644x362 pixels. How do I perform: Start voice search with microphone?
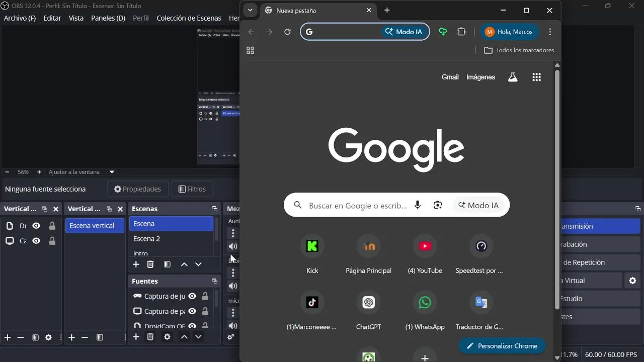[417, 205]
